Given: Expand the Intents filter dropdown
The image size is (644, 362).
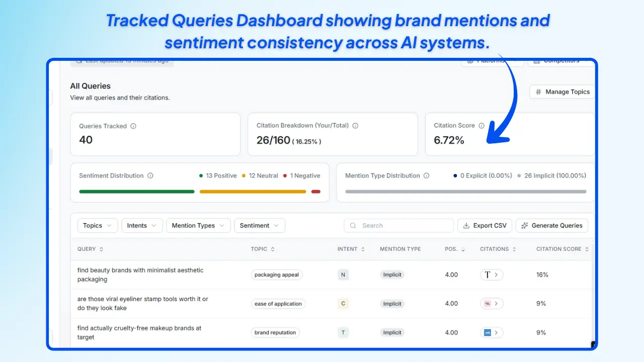Looking at the screenshot, I should click(142, 225).
